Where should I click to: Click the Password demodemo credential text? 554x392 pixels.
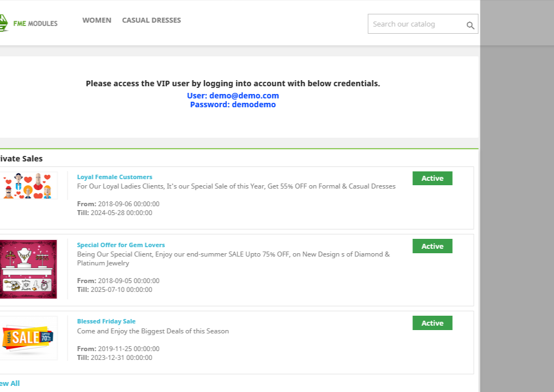tap(233, 104)
